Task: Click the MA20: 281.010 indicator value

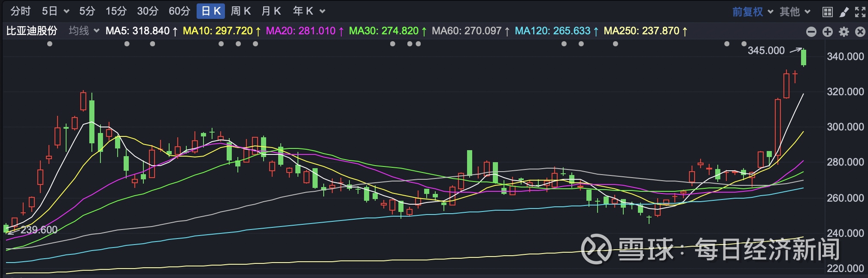Action: click(305, 31)
